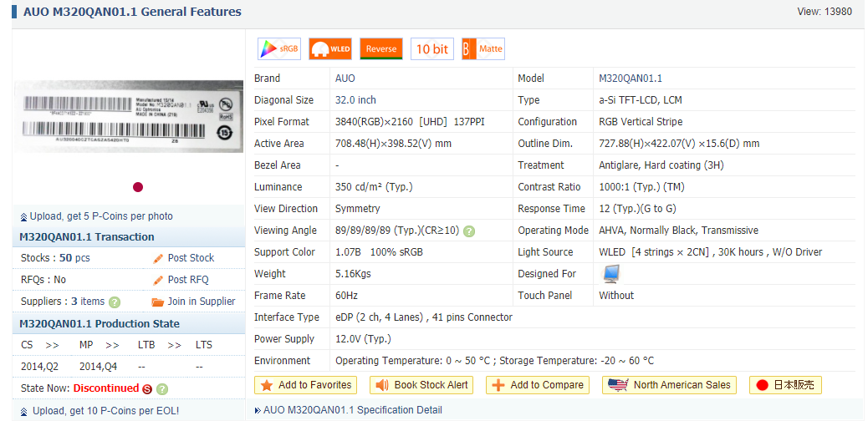Click the 5.16Kgs weight value
This screenshot has height=426, width=868.
coord(353,274)
